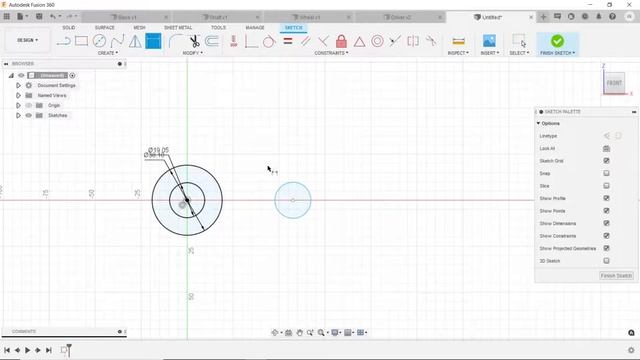The image size is (640, 360).
Task: Open the INSPECT dropdown menu
Action: [458, 53]
